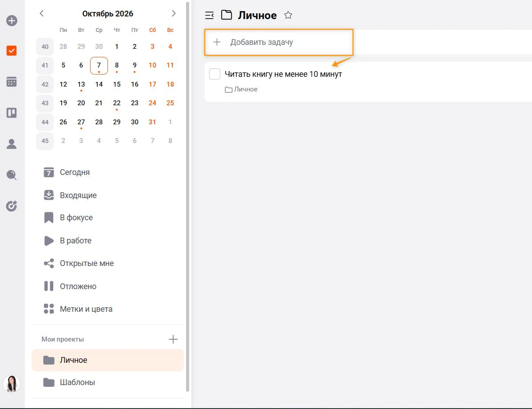The width and height of the screenshot is (532, 409).
Task: Go to the previous month in the calendar
Action: tap(42, 13)
